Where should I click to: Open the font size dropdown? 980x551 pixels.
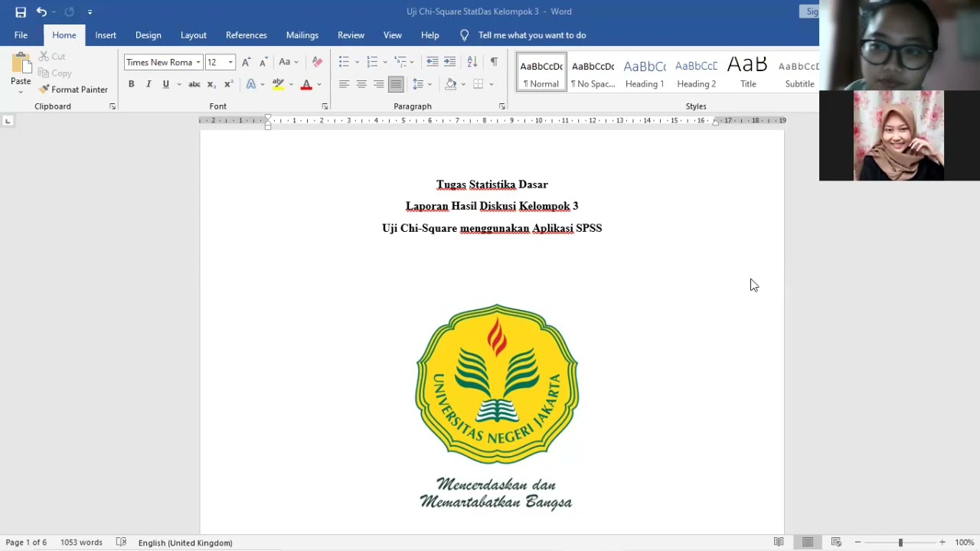click(230, 63)
